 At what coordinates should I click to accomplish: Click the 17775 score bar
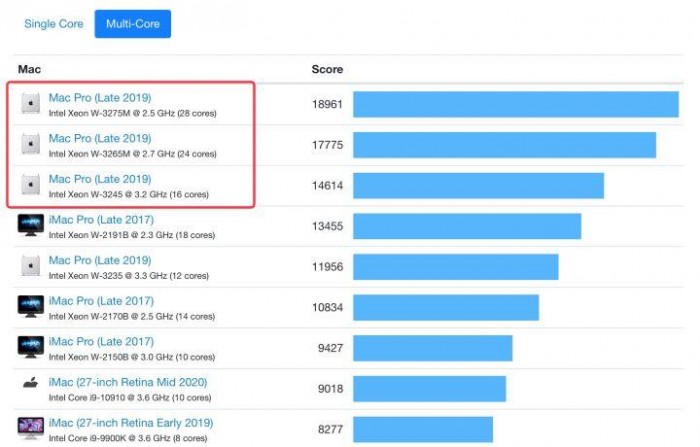(504, 145)
